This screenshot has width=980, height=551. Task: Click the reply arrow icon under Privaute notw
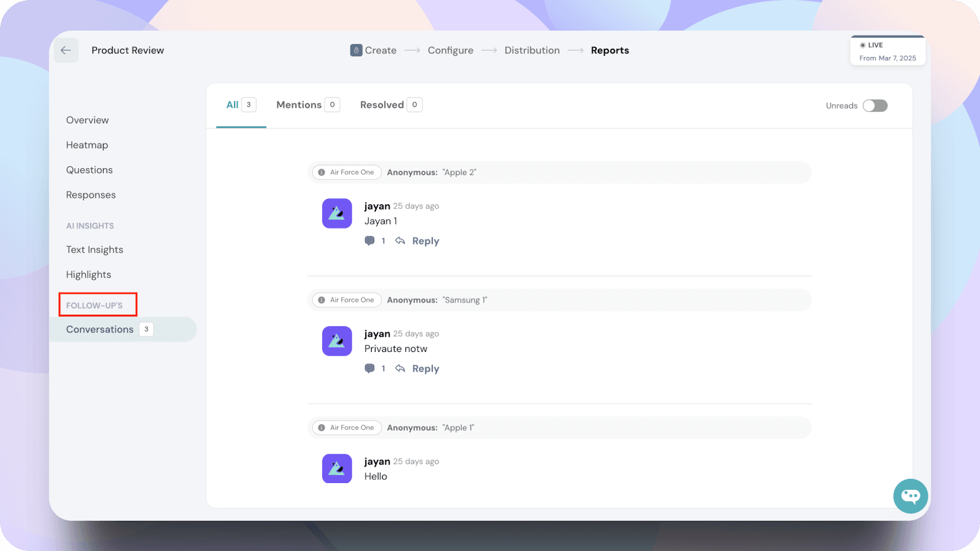[400, 369]
